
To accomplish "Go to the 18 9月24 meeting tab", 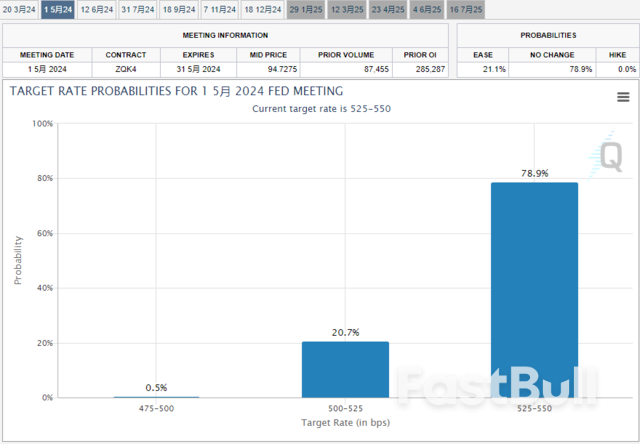I will coord(179,9).
